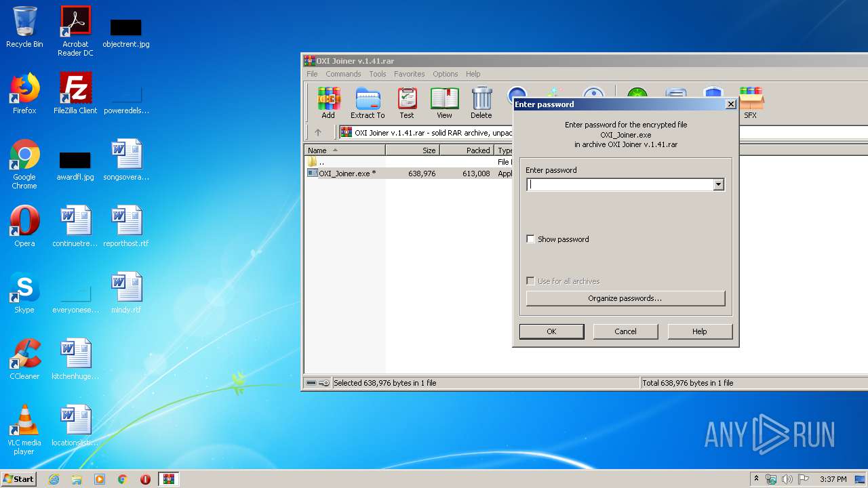The width and height of the screenshot is (868, 488).
Task: Select the songsovera... document on the desktop
Action: 126,160
